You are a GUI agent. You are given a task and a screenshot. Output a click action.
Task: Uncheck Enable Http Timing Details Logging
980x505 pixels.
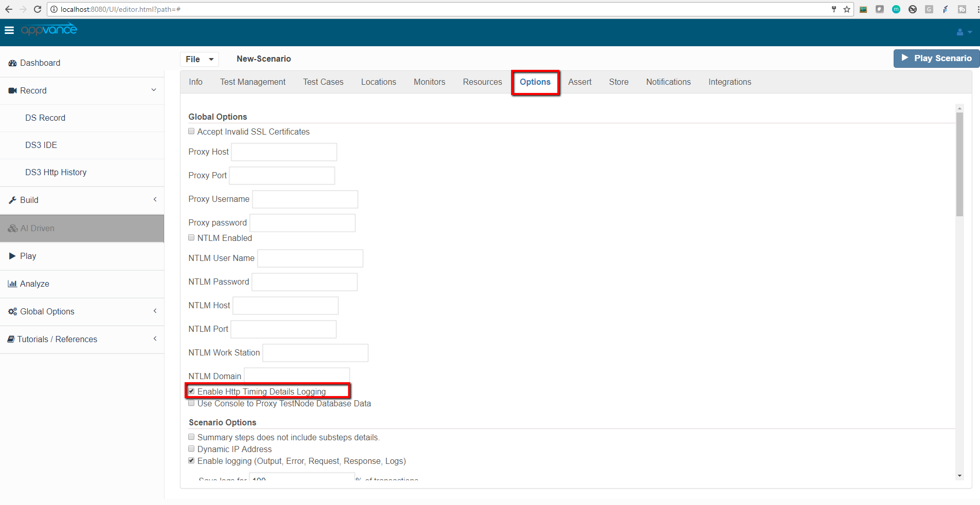coord(191,391)
